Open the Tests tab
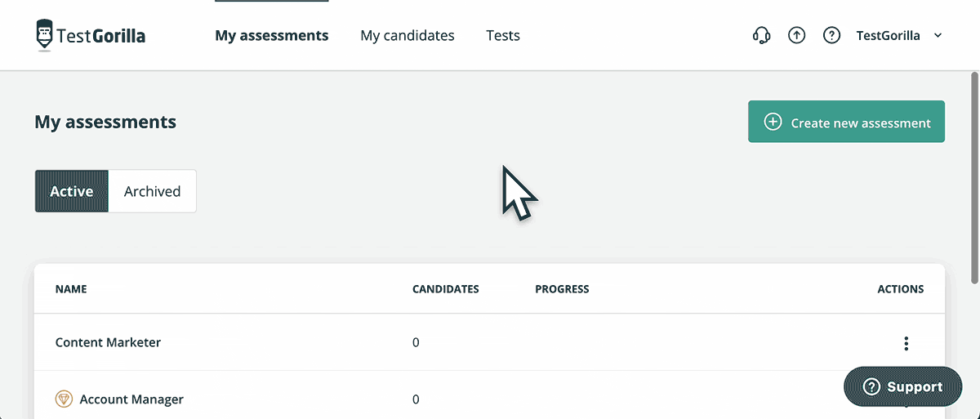 point(503,36)
